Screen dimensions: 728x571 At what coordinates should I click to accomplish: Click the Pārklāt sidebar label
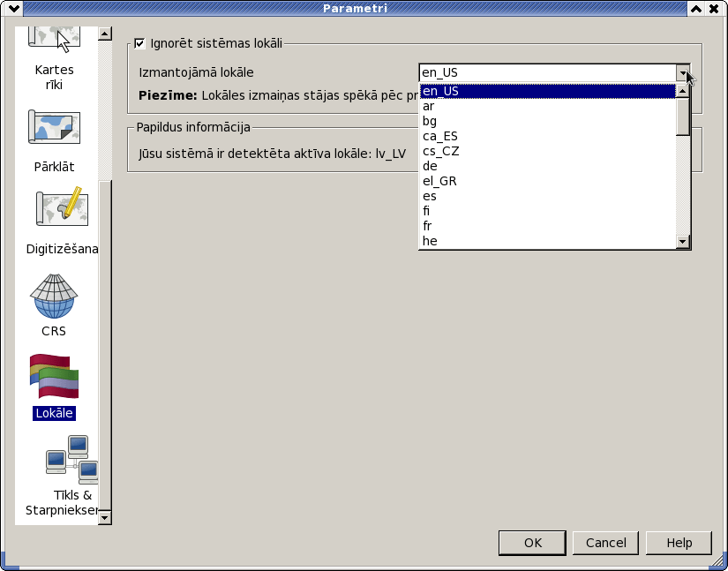(54, 167)
